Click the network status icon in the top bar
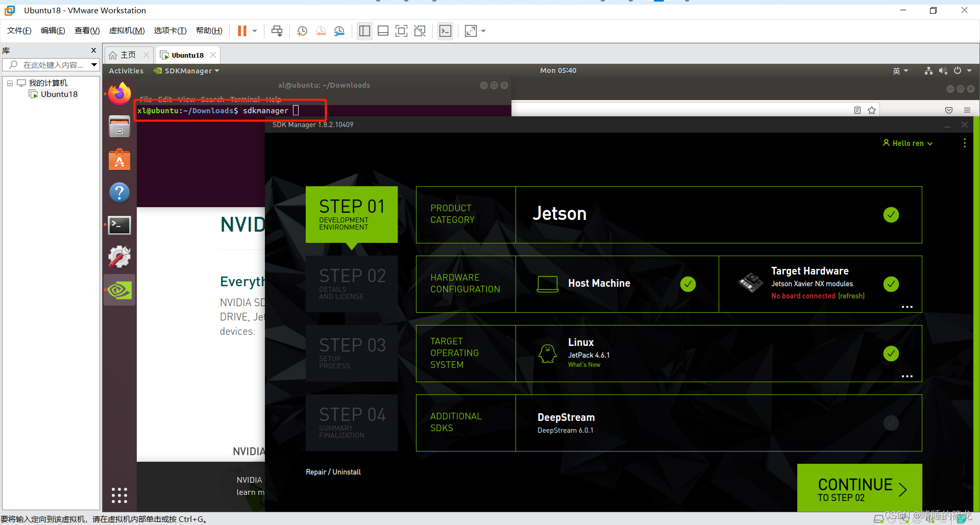The height and width of the screenshot is (525, 980). pyautogui.click(x=928, y=71)
